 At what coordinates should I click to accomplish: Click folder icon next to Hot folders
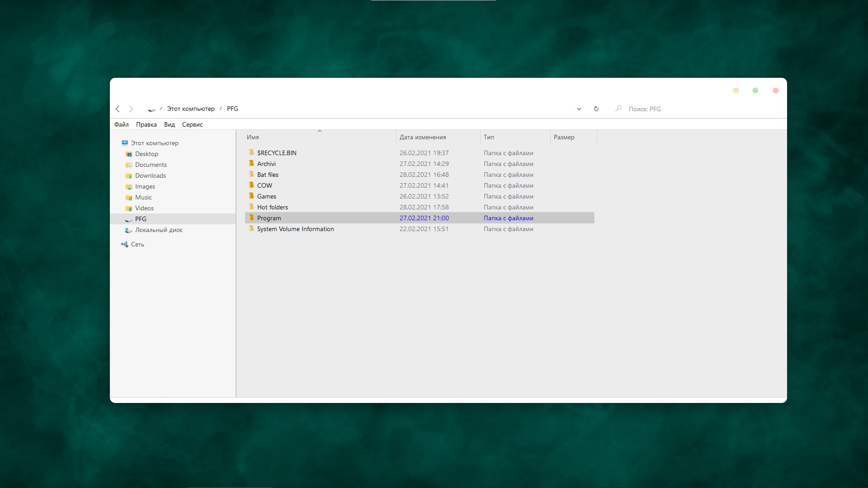click(251, 207)
